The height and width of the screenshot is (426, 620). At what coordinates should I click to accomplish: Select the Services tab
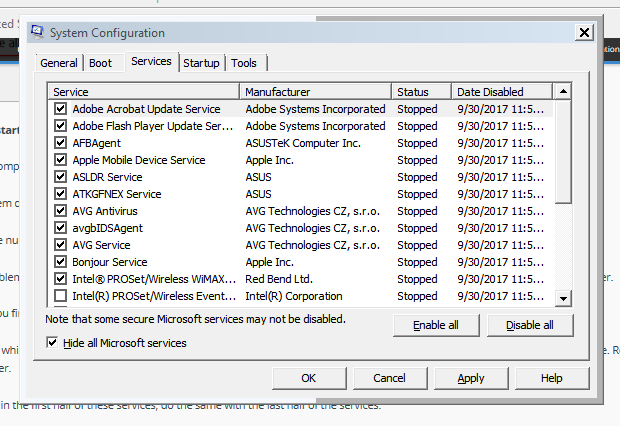151,61
